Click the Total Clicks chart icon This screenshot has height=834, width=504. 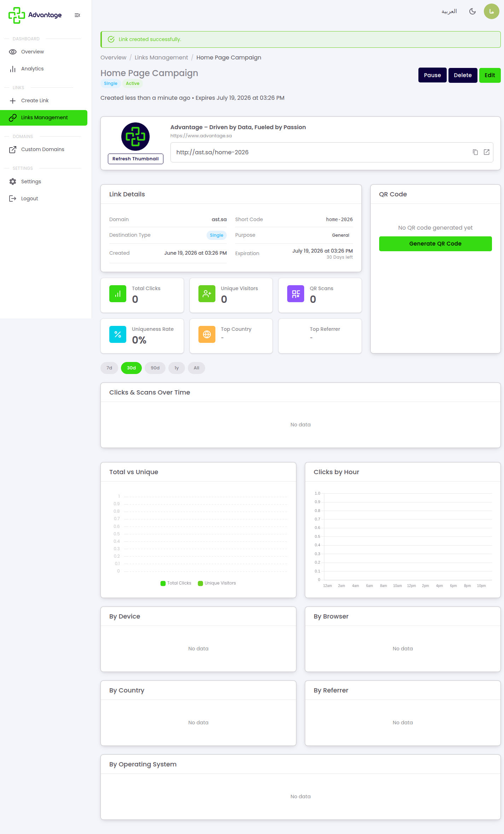118,294
